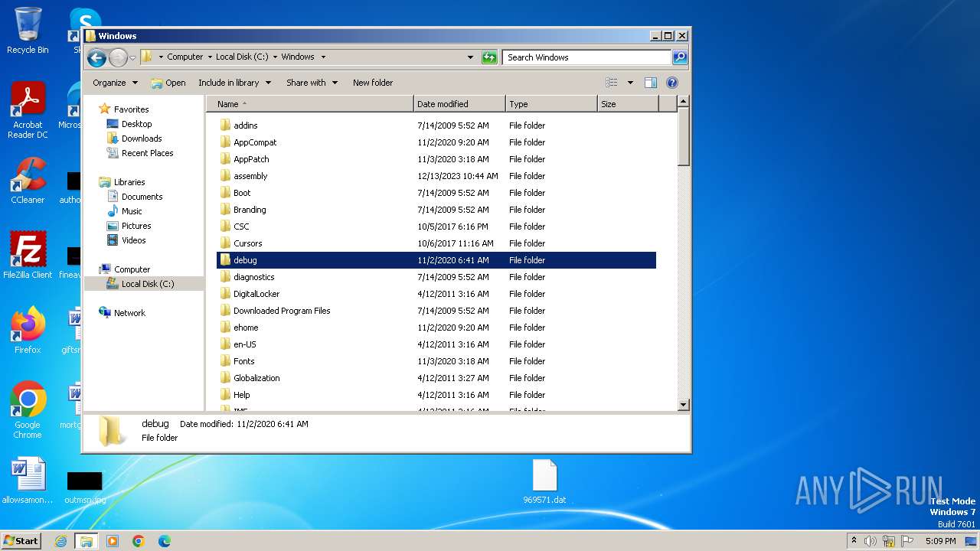
Task: Open Include in library menu
Action: [x=234, y=83]
